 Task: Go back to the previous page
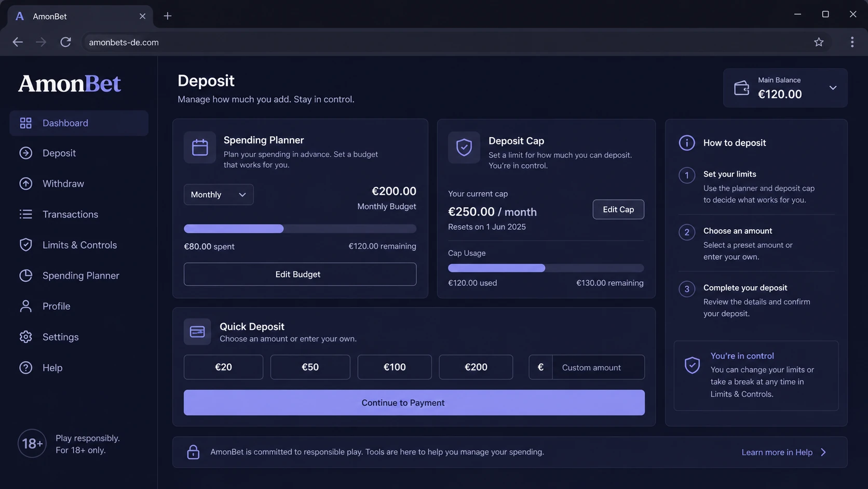pyautogui.click(x=18, y=42)
